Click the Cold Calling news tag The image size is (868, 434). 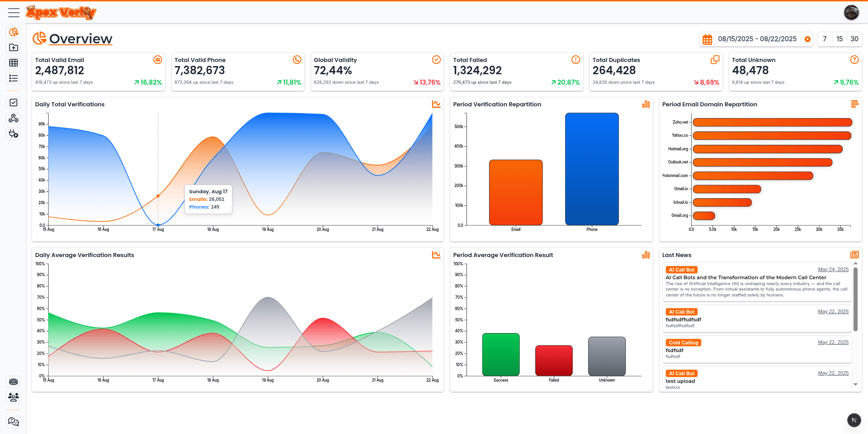click(x=683, y=343)
